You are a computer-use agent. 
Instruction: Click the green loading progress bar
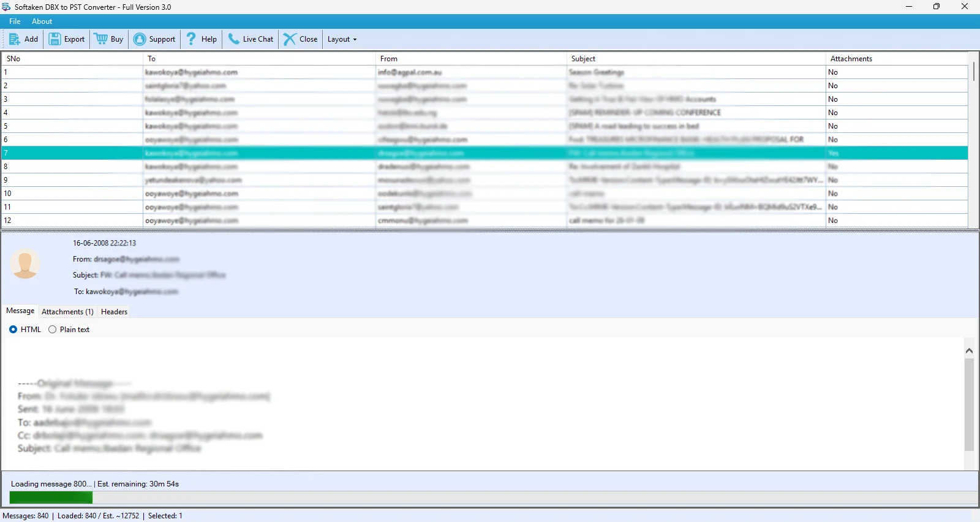click(x=51, y=497)
